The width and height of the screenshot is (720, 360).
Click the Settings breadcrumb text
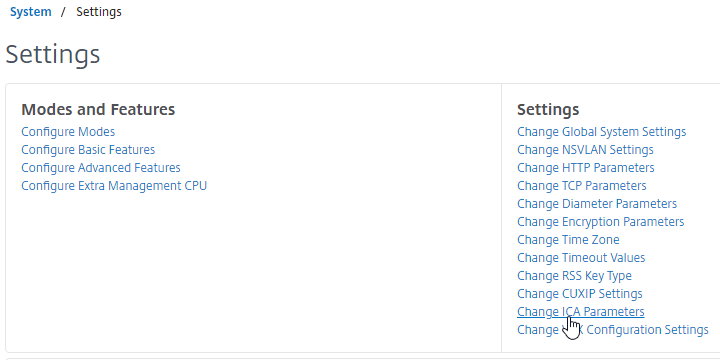pyautogui.click(x=99, y=11)
